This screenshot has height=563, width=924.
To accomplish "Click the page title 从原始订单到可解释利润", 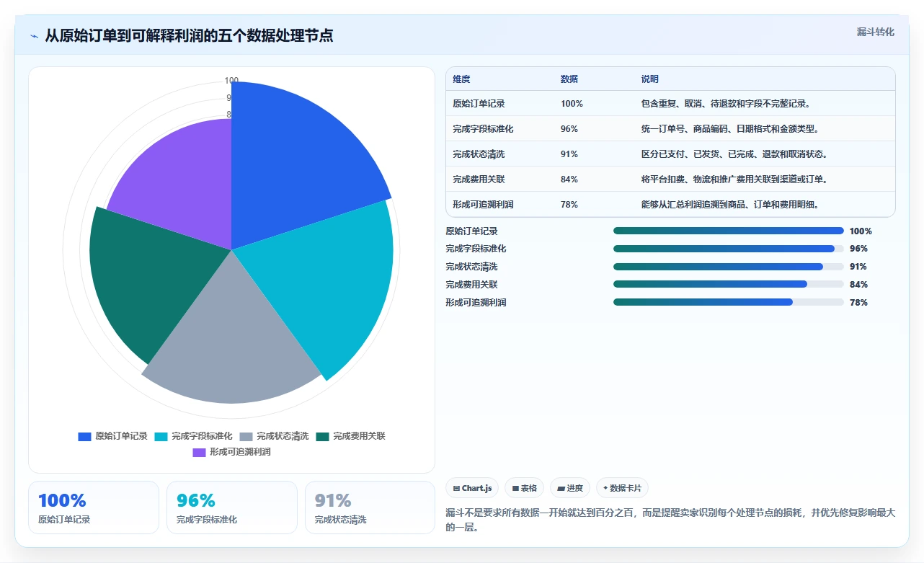I will (x=189, y=36).
